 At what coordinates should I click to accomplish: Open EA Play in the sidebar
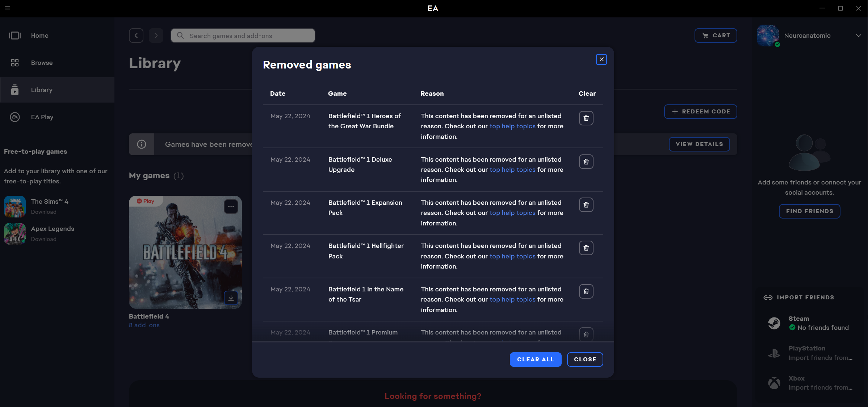pos(57,117)
